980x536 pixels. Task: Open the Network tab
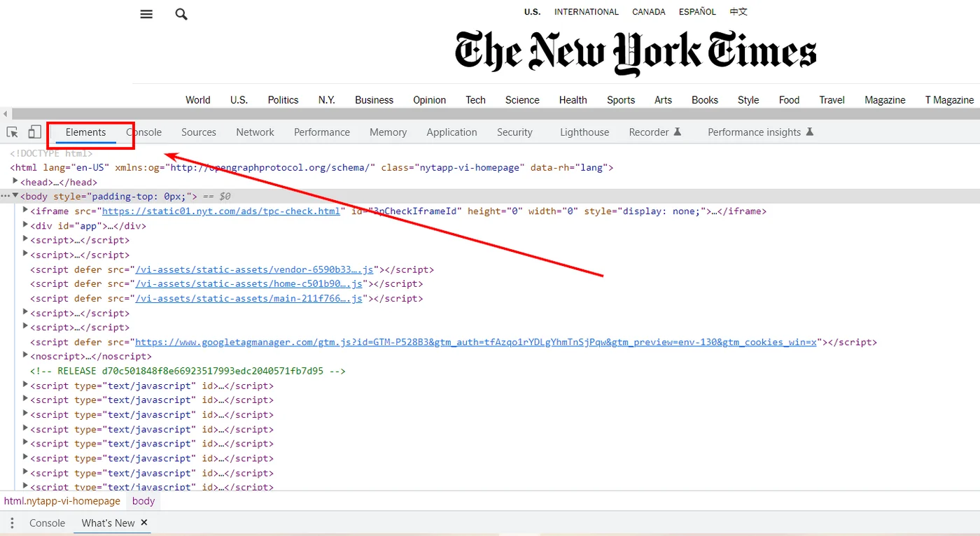click(x=255, y=132)
